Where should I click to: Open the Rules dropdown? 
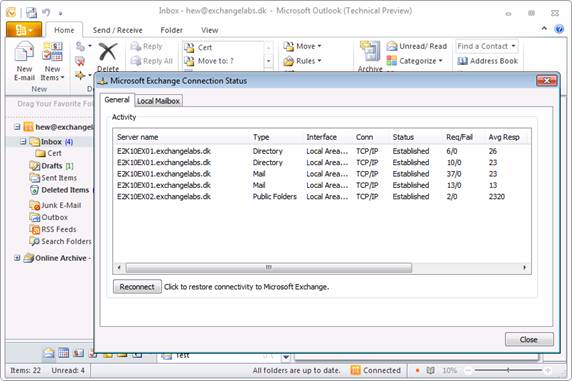click(x=302, y=61)
